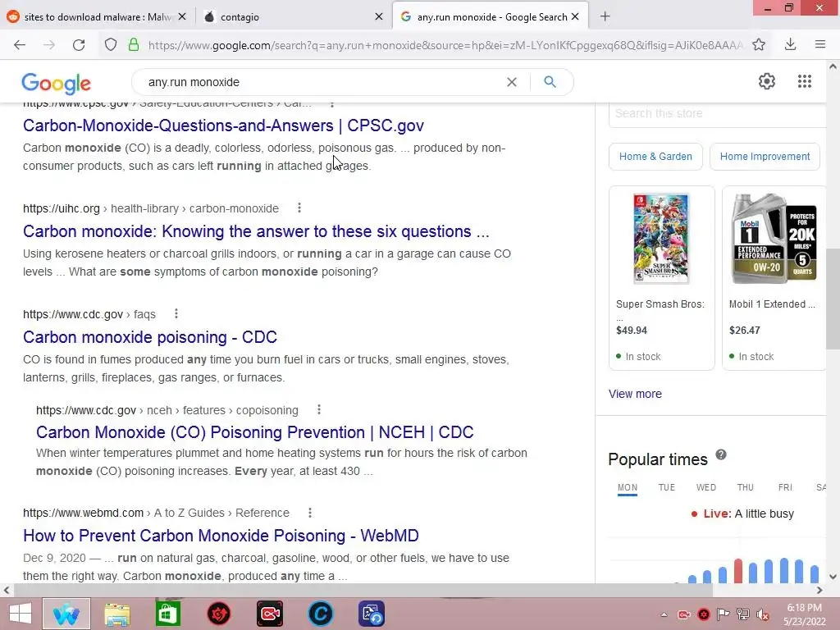Open Carbon monoxide poisoning - CDC link

click(x=150, y=337)
